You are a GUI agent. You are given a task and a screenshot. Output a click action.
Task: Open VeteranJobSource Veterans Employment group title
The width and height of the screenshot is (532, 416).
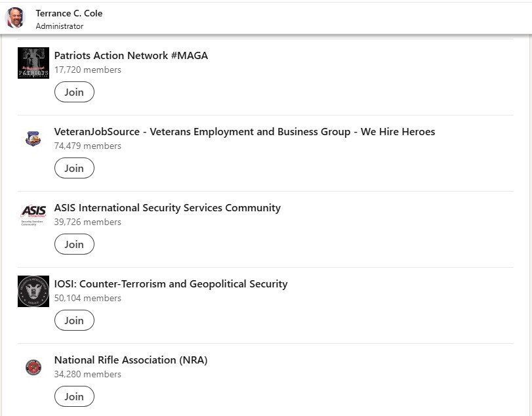pyautogui.click(x=245, y=132)
